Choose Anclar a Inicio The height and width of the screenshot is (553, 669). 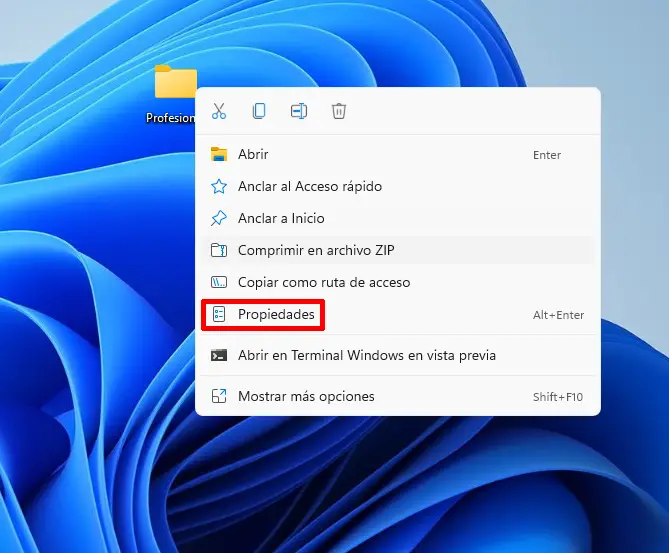[398, 218]
